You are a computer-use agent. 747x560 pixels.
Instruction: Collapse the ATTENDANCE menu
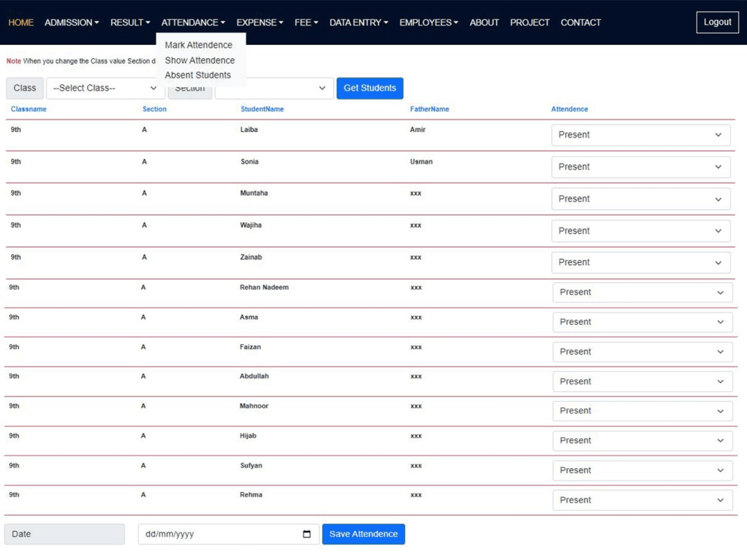pyautogui.click(x=193, y=22)
